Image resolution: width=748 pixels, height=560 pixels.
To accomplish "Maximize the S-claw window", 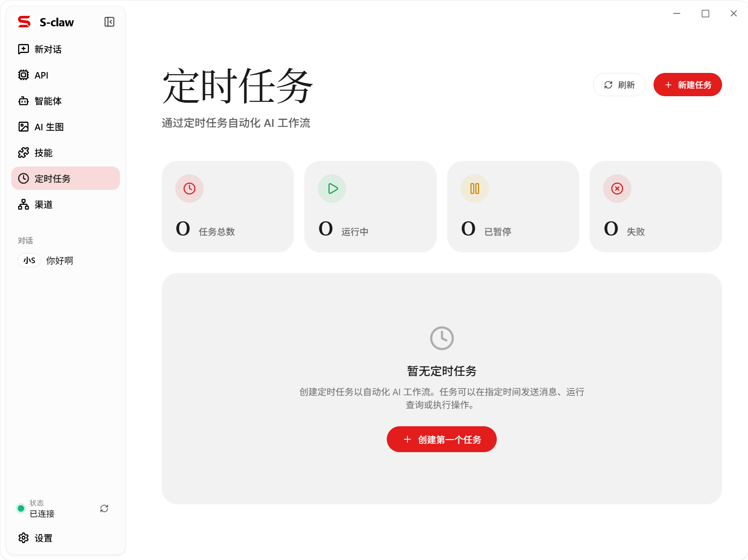I will [705, 13].
